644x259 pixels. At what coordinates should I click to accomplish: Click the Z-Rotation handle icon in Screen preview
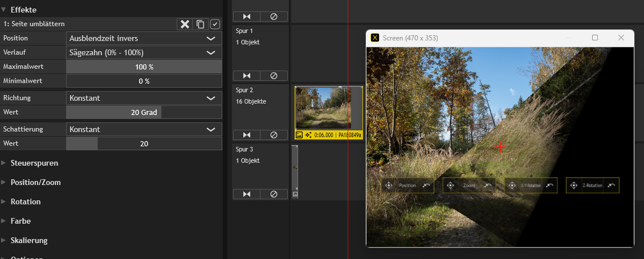pyautogui.click(x=574, y=186)
